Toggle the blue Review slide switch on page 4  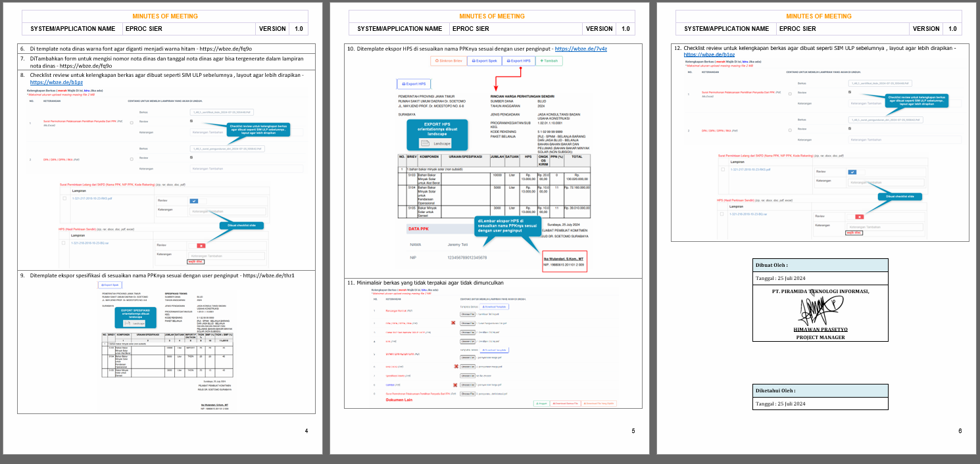tap(193, 200)
